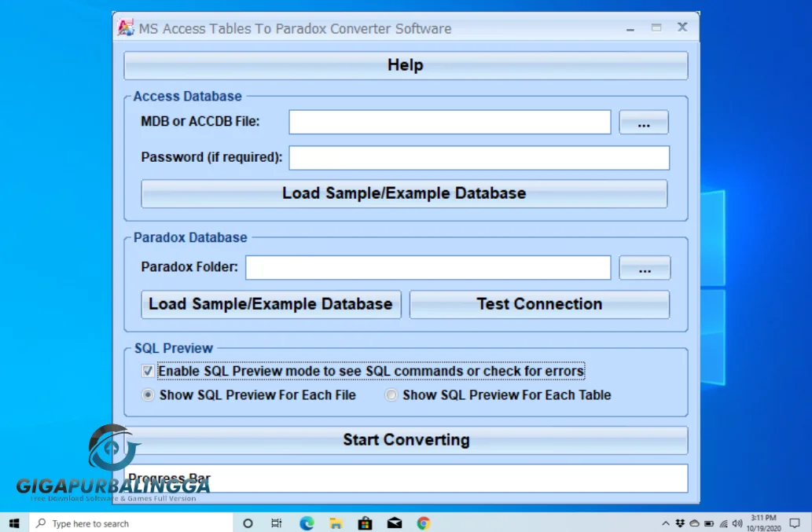Browse for MDB or ACCDB file

(x=644, y=123)
